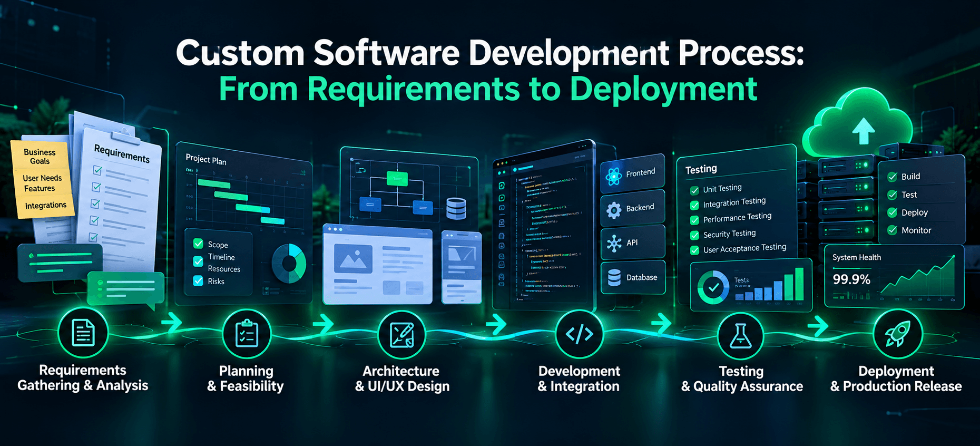Click the Planning & Feasibility clipboard icon
The height and width of the screenshot is (446, 980).
click(x=247, y=334)
